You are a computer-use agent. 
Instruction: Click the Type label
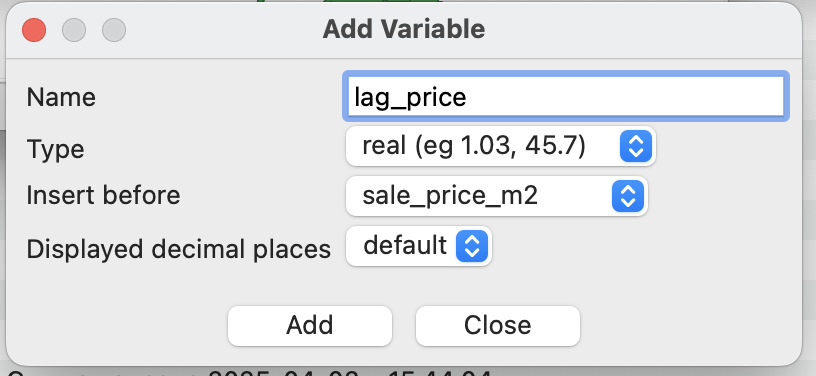(55, 149)
